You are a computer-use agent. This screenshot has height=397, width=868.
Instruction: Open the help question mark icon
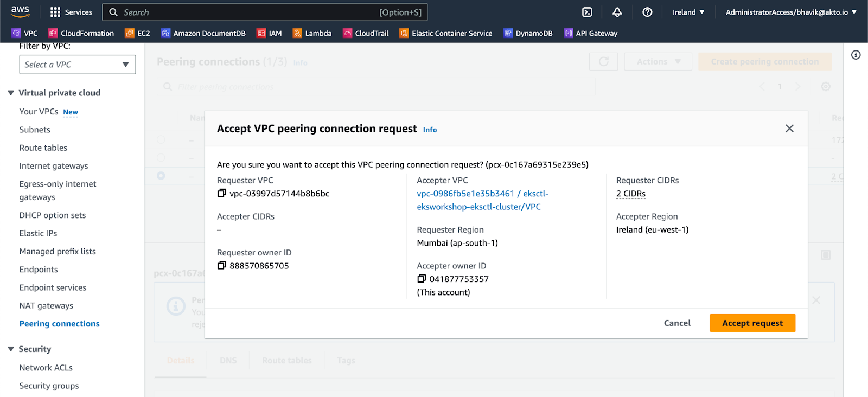click(647, 12)
